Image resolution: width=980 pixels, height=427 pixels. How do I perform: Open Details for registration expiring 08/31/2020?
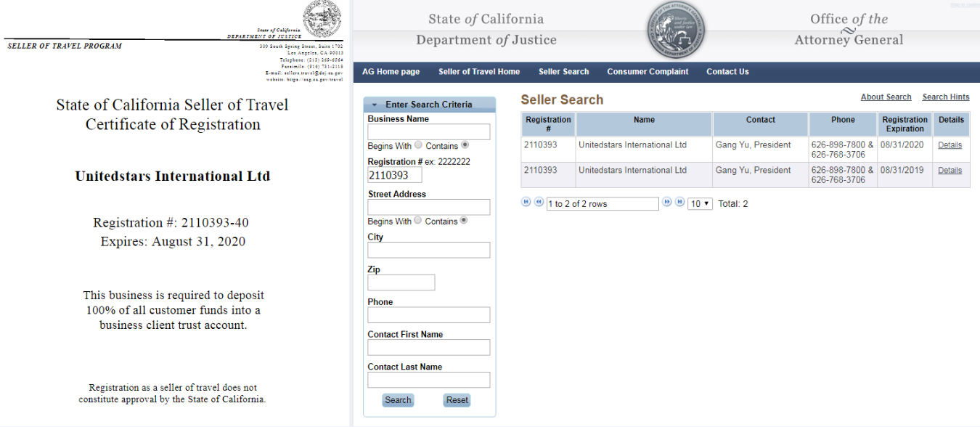(950, 145)
